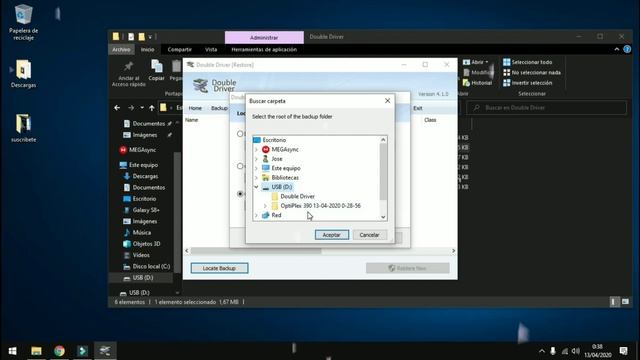Confirm with the Aceptar button

[332, 235]
